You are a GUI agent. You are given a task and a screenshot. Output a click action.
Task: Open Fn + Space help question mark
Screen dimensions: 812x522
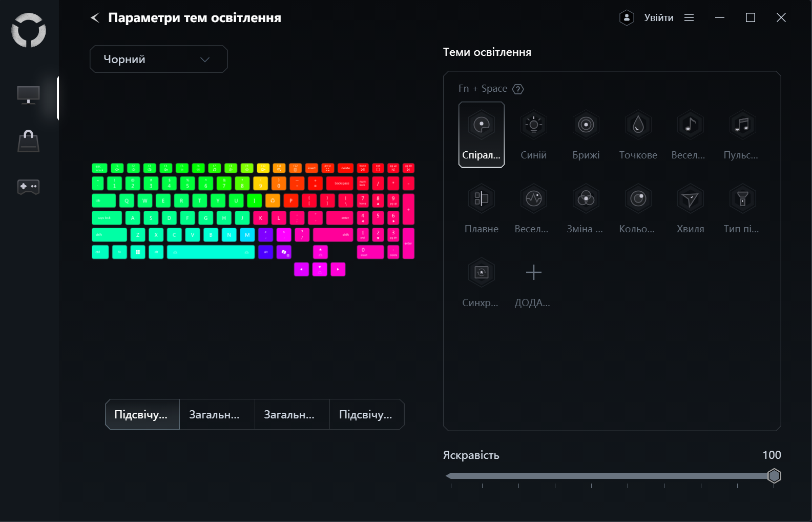tap(518, 89)
